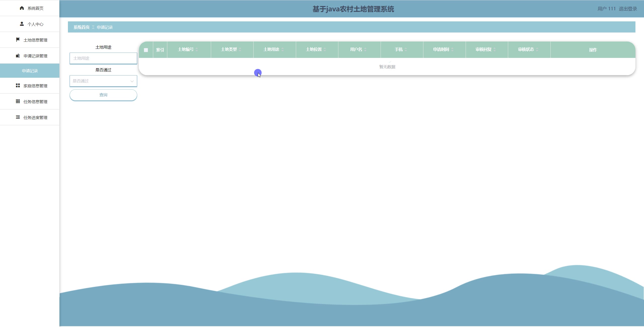Click the home icon beside 系统首页
The width and height of the screenshot is (644, 327).
coord(22,8)
